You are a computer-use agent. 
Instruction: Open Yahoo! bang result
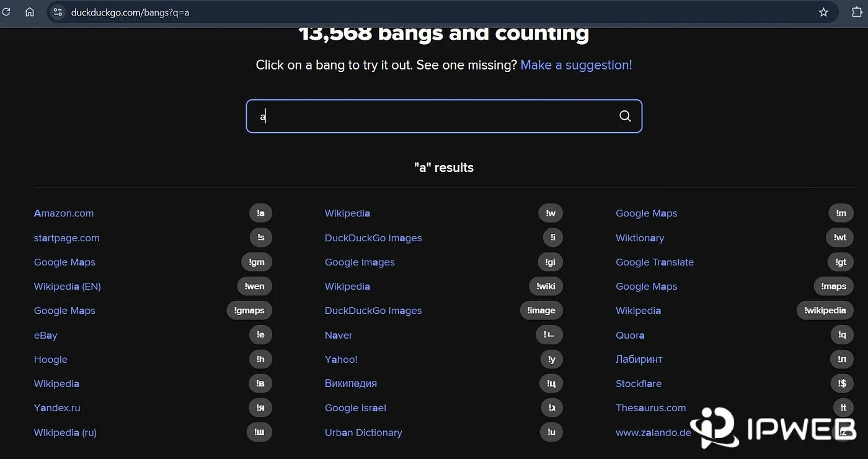[341, 359]
